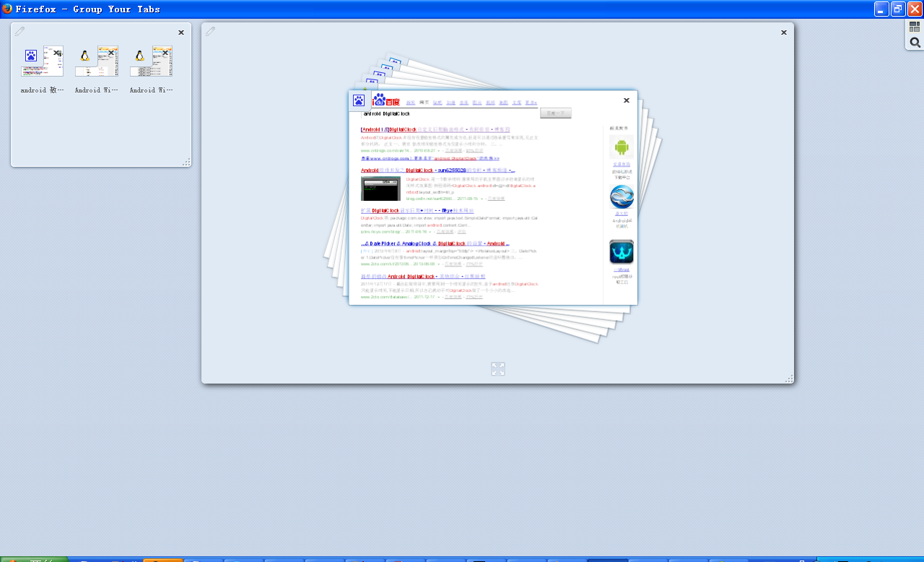
Task: Click the dark glowing app icon in the preview sidebar
Action: click(x=622, y=251)
